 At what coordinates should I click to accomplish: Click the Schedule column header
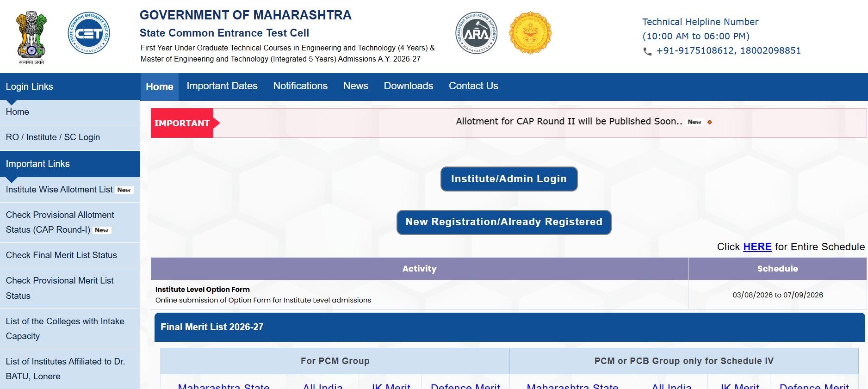[x=777, y=269]
